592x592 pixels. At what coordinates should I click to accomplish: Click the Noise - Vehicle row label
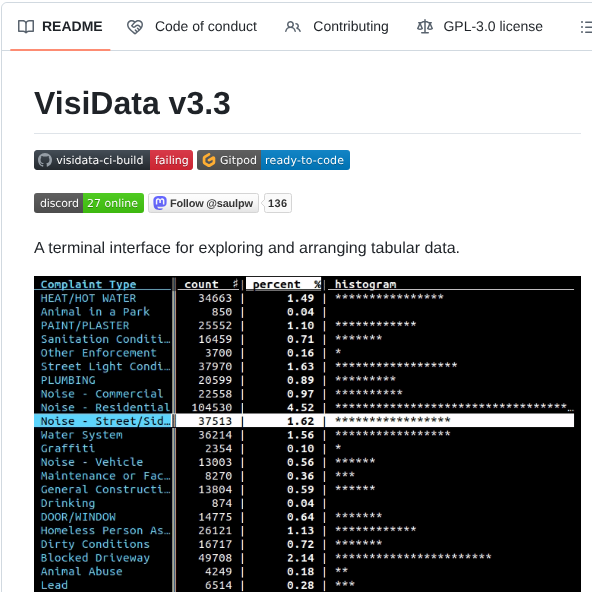(x=92, y=462)
